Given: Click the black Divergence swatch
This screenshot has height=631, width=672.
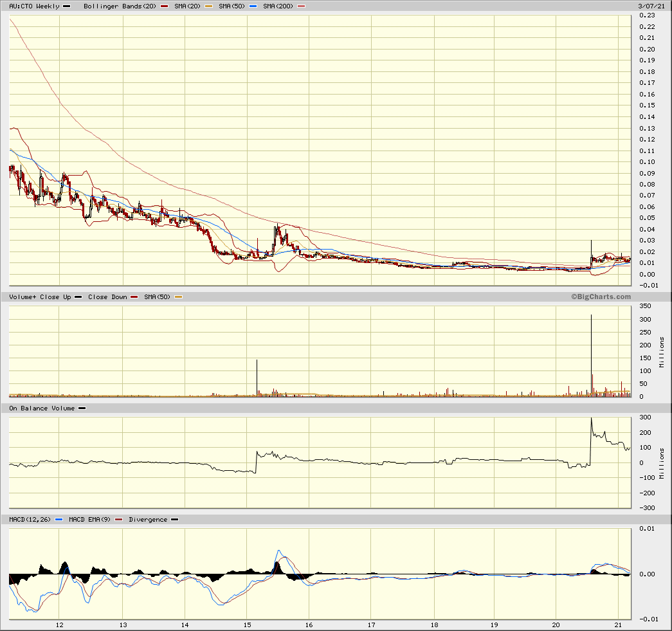Looking at the screenshot, I should pyautogui.click(x=174, y=520).
